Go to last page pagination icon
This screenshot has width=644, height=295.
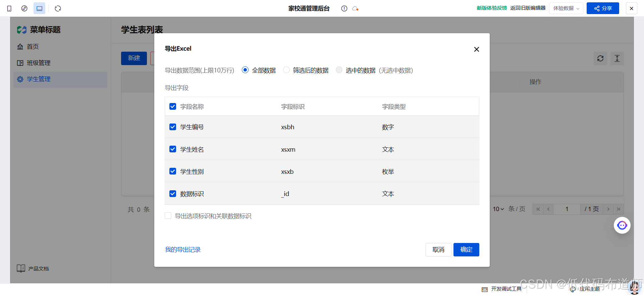619,209
